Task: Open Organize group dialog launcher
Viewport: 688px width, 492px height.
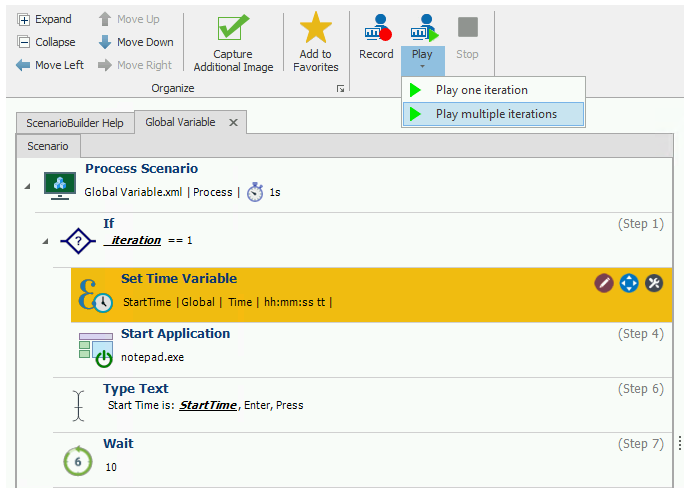Action: click(x=340, y=89)
